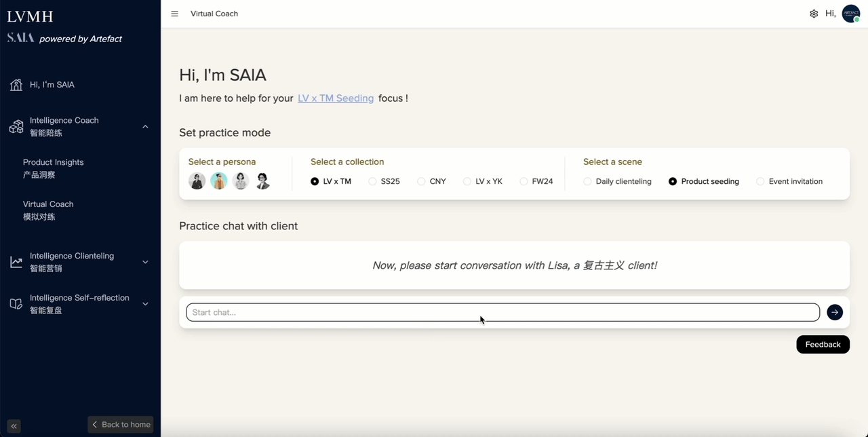The image size is (868, 437).
Task: Click the Virtual Coach header title
Action: [214, 14]
